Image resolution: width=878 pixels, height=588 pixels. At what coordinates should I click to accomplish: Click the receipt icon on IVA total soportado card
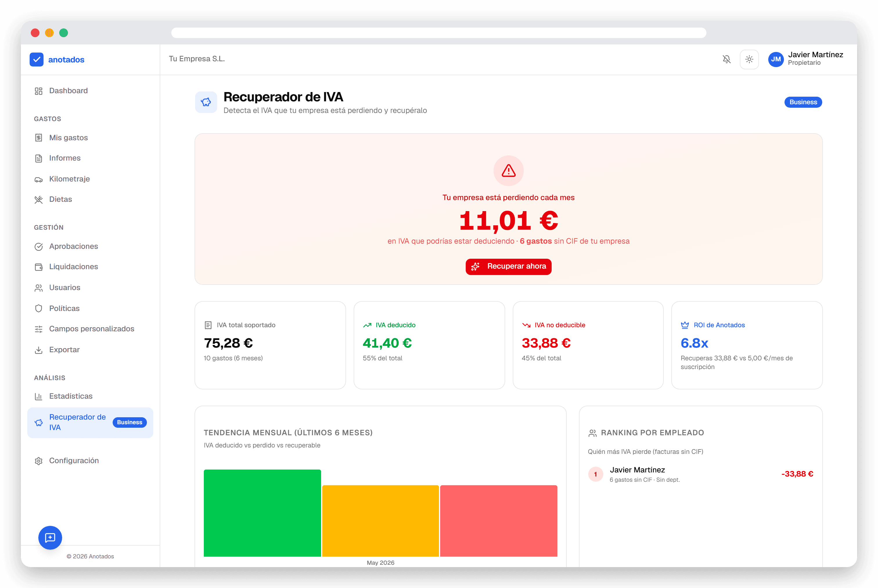pos(208,325)
